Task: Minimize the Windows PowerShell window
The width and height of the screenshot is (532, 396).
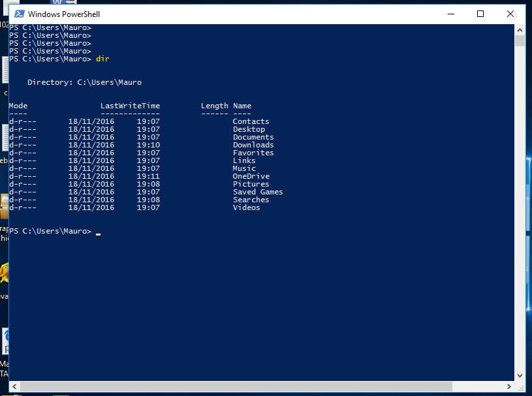Action: [x=451, y=14]
